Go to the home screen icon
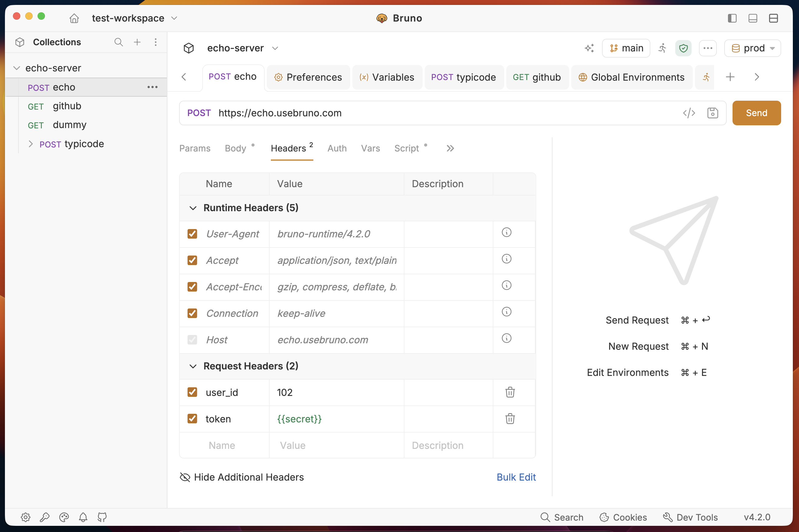The image size is (799, 532). pyautogui.click(x=74, y=18)
